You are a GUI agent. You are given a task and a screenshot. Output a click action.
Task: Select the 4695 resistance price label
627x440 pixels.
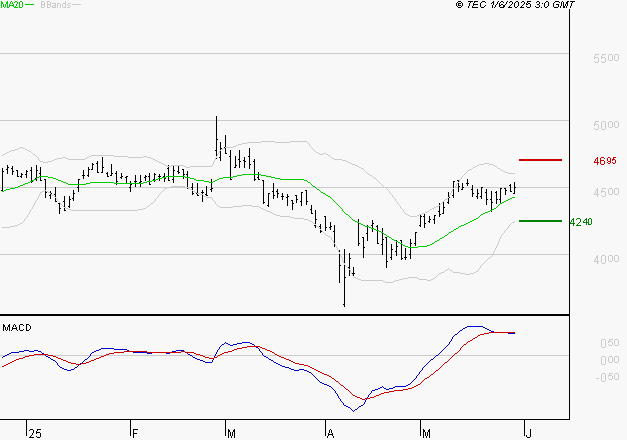click(604, 161)
